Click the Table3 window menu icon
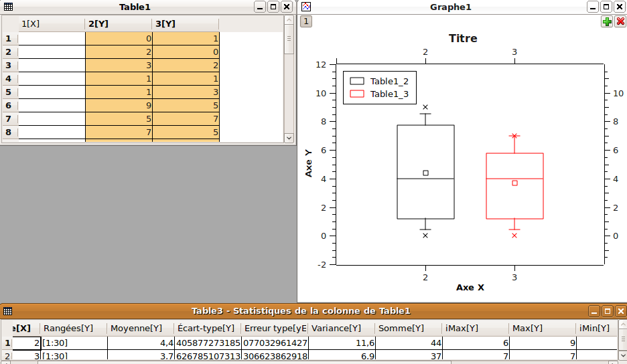Image resolution: width=627 pixels, height=364 pixels. click(7, 311)
